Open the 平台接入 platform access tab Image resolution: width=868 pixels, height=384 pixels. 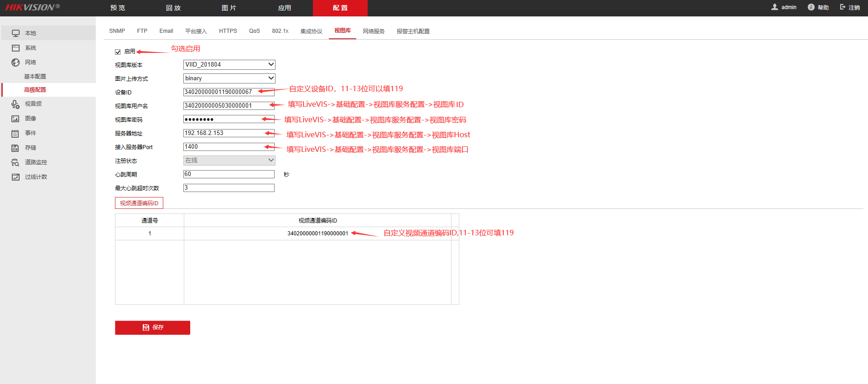click(x=196, y=31)
